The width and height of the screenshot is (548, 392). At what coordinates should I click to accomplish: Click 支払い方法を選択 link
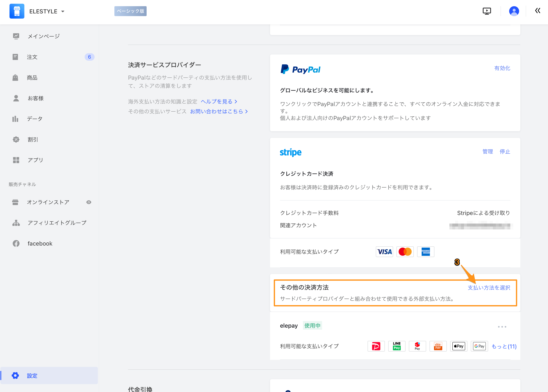(x=489, y=287)
